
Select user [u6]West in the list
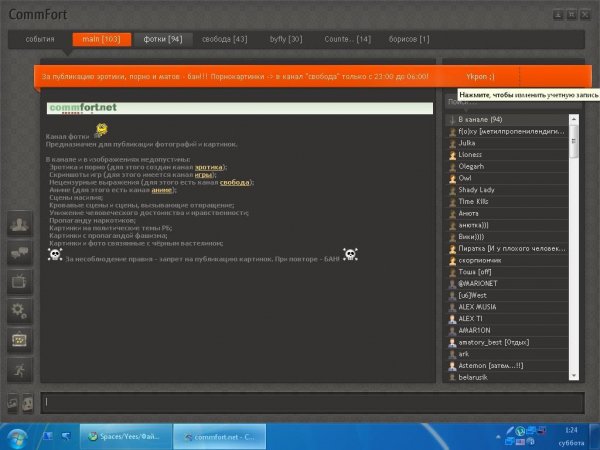coord(508,295)
